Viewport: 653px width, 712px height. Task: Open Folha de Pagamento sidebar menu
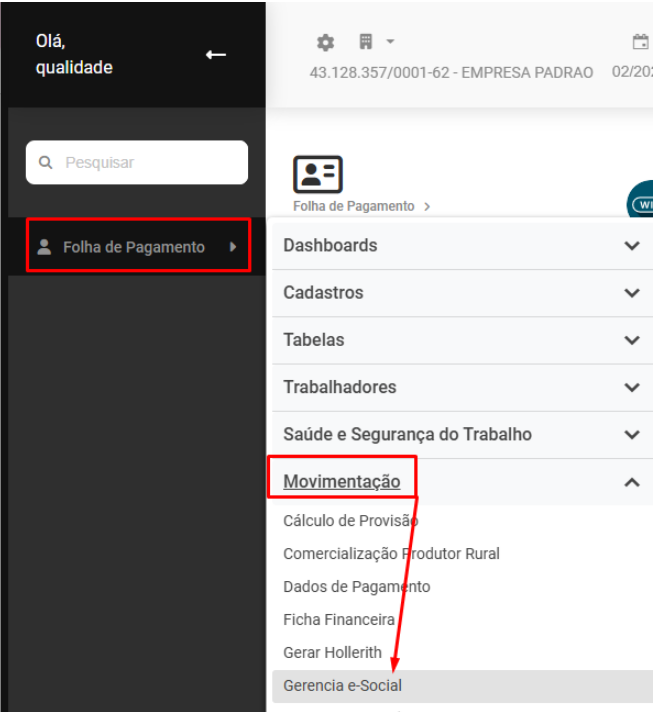tap(134, 247)
